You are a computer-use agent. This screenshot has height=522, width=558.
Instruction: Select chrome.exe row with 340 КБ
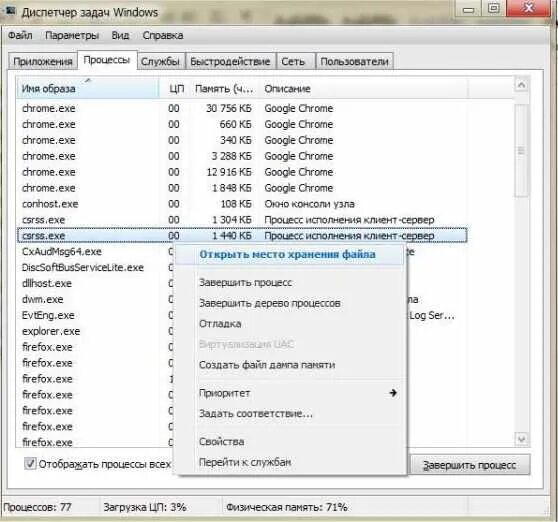coord(242,140)
